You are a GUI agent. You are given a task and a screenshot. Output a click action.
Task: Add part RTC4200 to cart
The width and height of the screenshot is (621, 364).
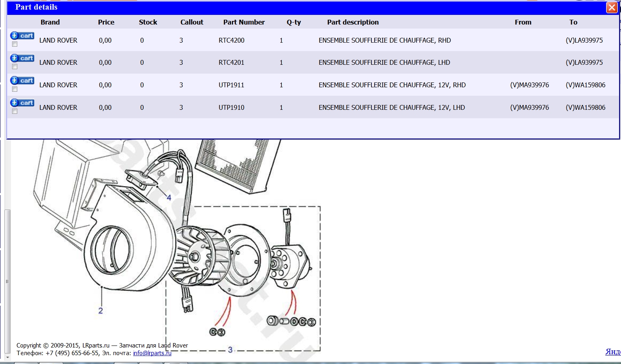(x=22, y=36)
